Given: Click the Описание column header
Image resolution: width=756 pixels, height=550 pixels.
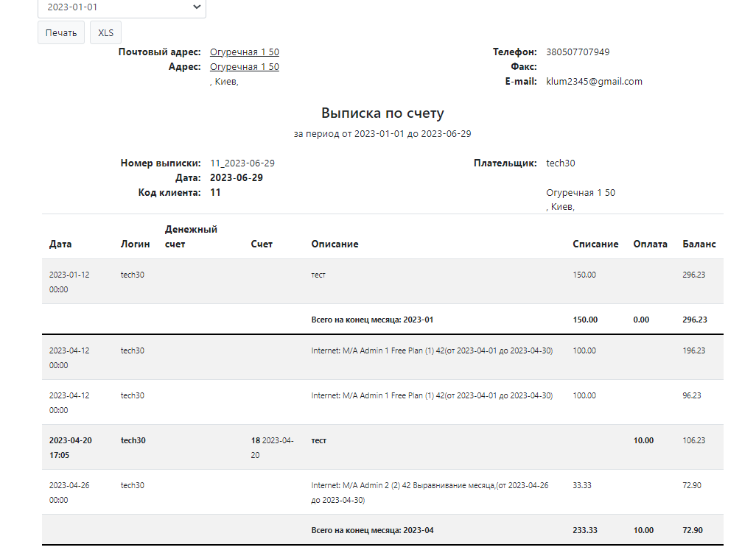Looking at the screenshot, I should [x=335, y=244].
